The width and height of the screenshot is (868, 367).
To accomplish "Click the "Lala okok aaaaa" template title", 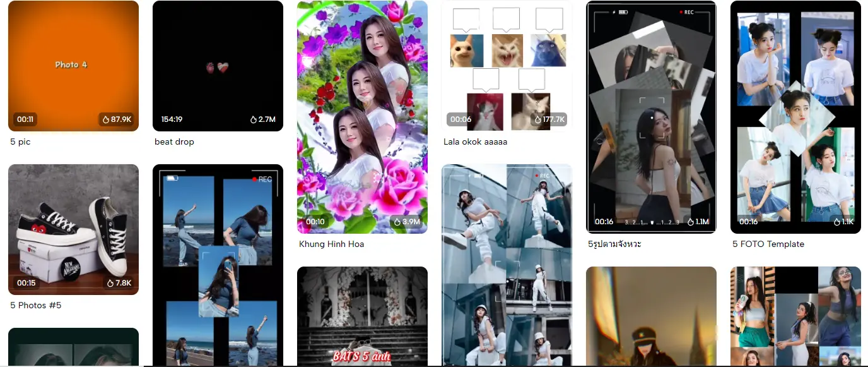I will (x=475, y=142).
